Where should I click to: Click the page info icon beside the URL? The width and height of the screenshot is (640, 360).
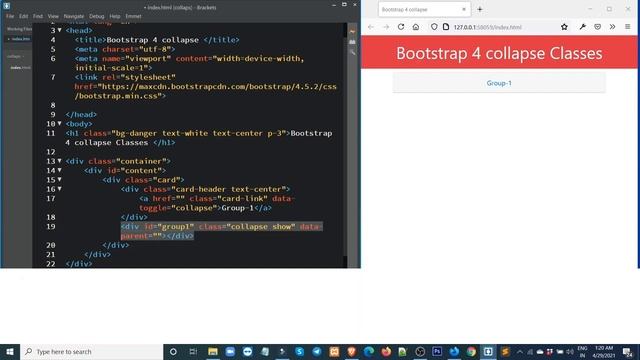click(x=446, y=27)
